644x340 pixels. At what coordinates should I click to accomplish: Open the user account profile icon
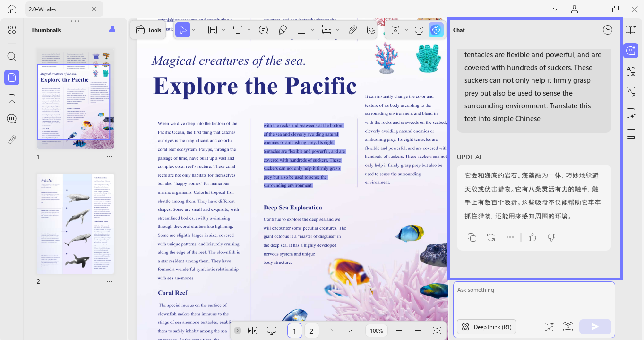[574, 9]
